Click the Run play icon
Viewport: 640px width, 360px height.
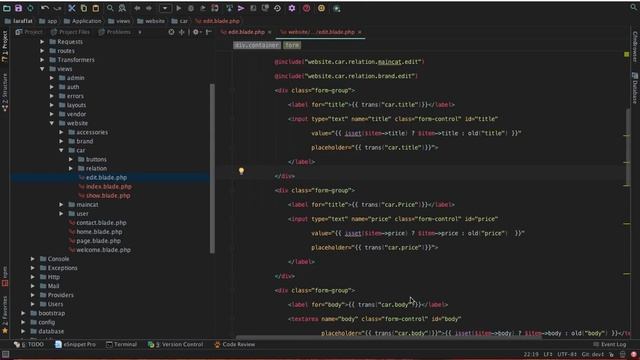click(179, 8)
